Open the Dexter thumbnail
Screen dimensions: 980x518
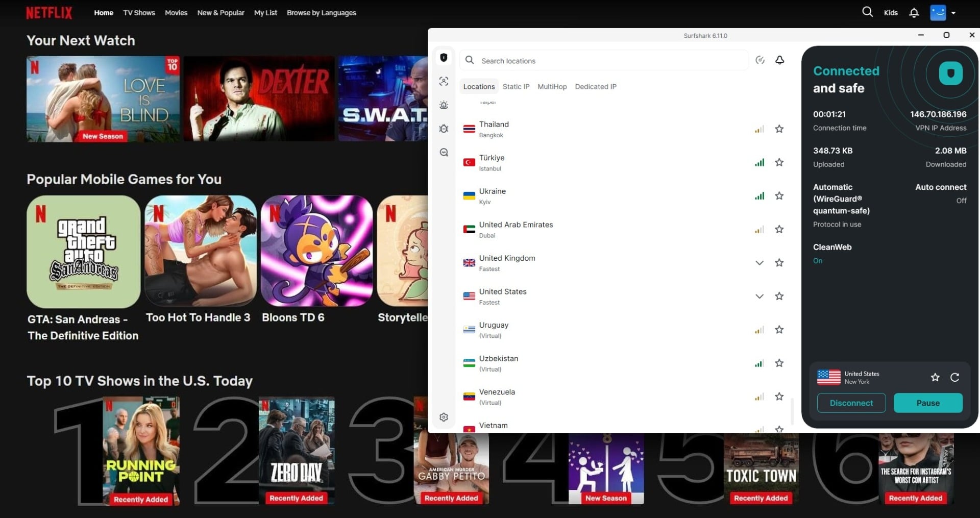click(259, 99)
